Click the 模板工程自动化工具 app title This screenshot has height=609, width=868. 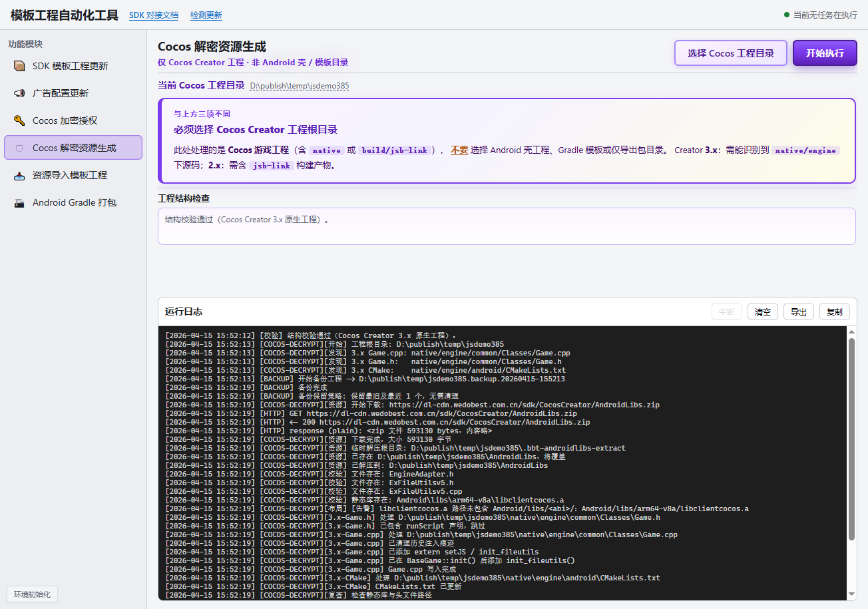[65, 15]
